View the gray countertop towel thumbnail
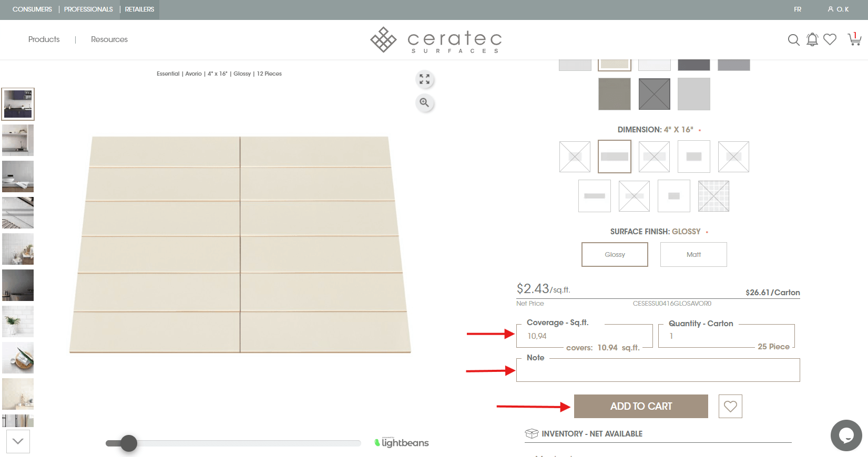 pos(18,176)
